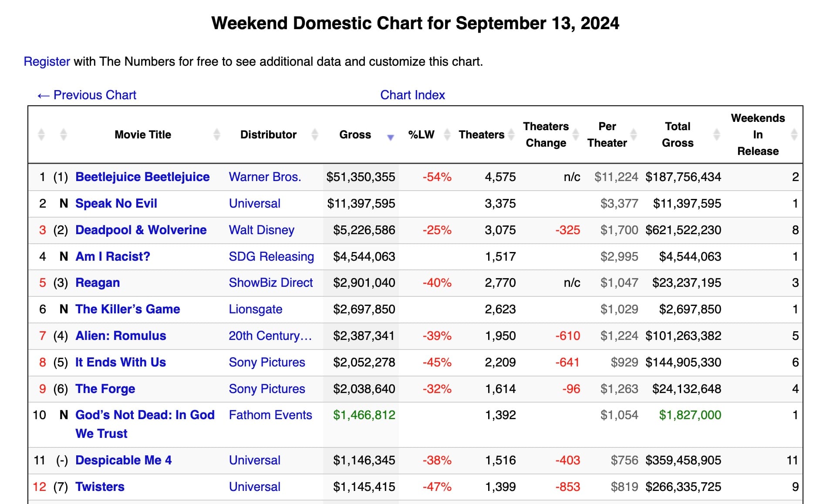Screen dimensions: 830x504
Task: Open the Chart Index link
Action: (x=412, y=95)
